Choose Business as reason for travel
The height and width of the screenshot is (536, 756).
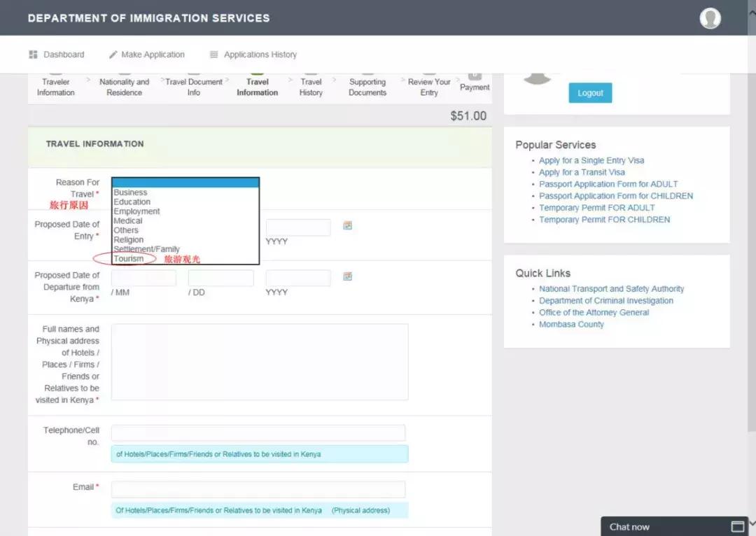tap(185, 192)
